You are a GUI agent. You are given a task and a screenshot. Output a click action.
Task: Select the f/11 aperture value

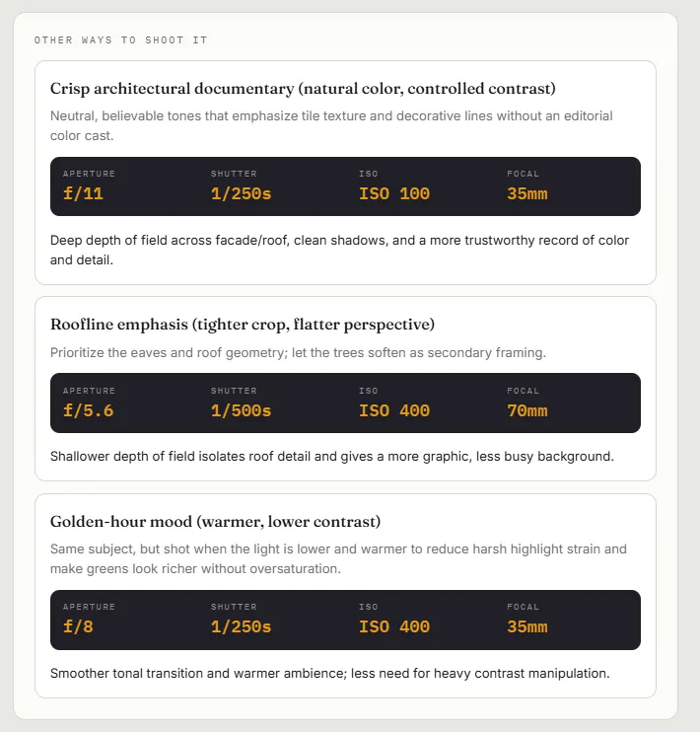pos(83,193)
